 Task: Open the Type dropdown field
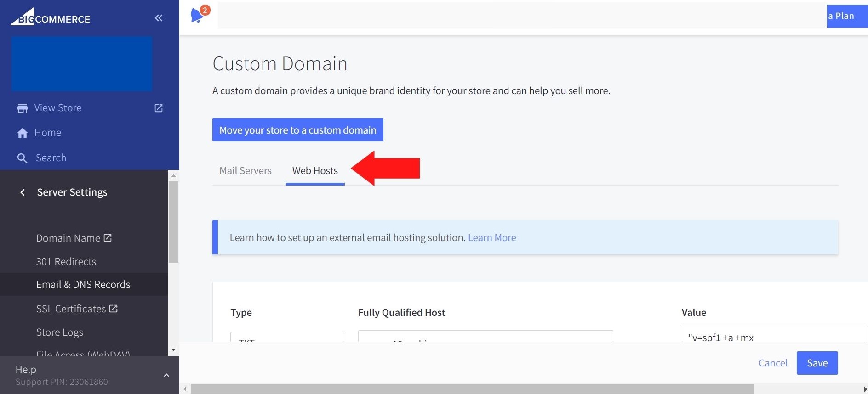[287, 337]
